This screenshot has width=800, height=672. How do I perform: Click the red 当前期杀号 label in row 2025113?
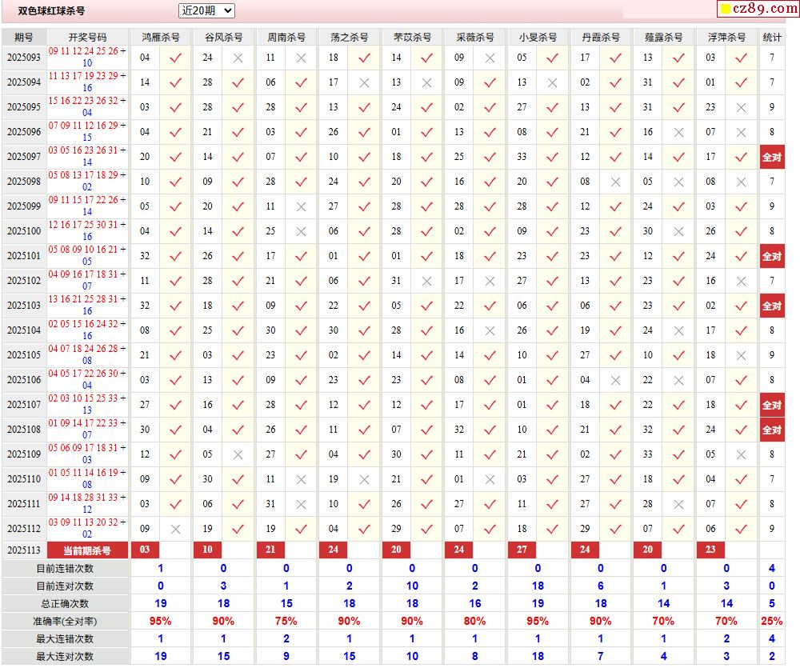(x=87, y=550)
